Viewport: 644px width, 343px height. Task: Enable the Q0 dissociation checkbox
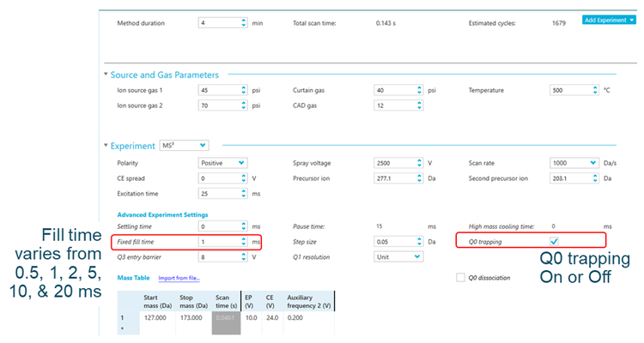(462, 277)
